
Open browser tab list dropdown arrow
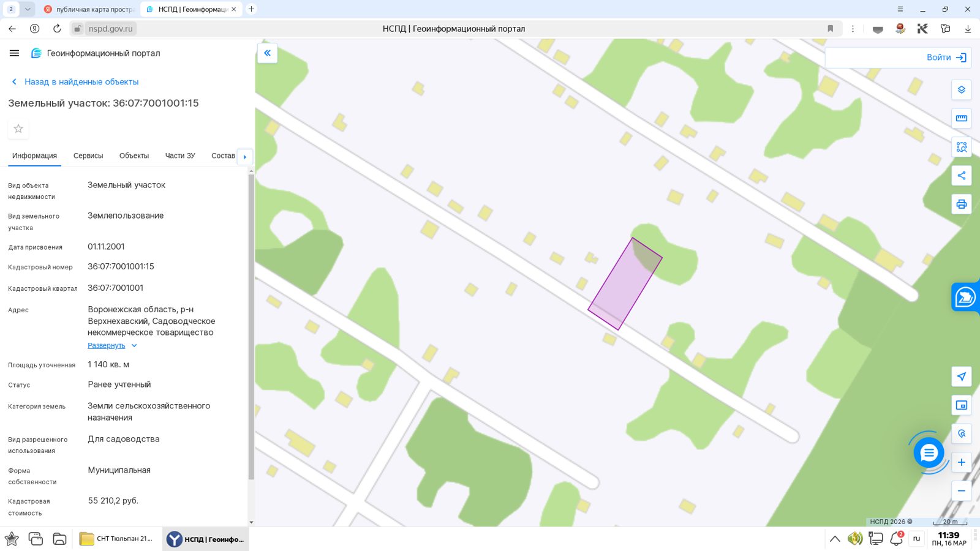click(28, 9)
